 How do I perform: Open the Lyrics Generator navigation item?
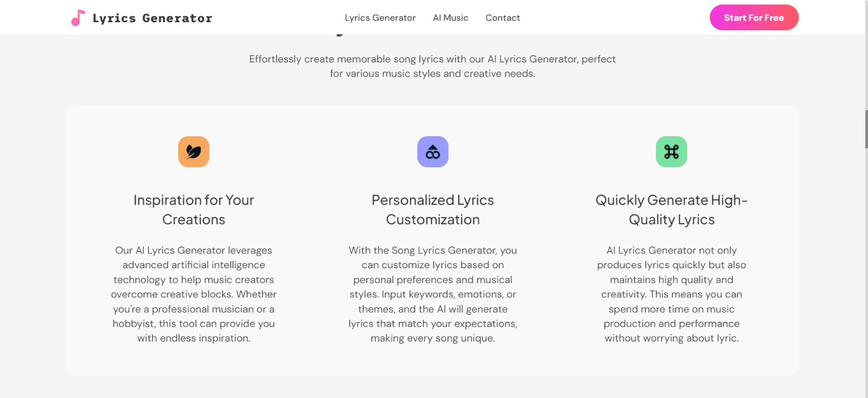tap(380, 17)
